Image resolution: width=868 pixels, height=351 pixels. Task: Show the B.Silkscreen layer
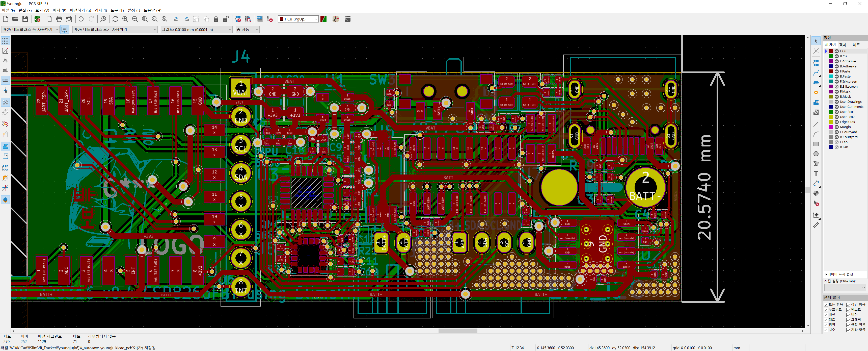837,87
